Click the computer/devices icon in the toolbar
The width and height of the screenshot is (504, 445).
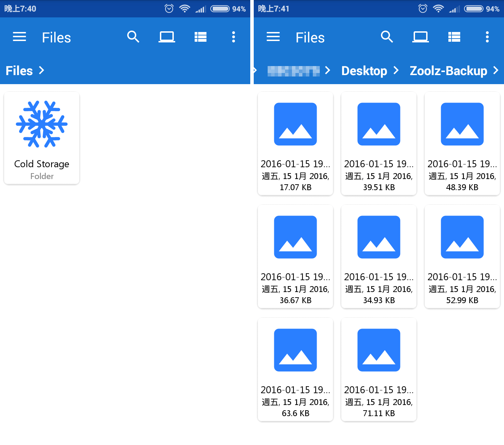[x=167, y=37]
